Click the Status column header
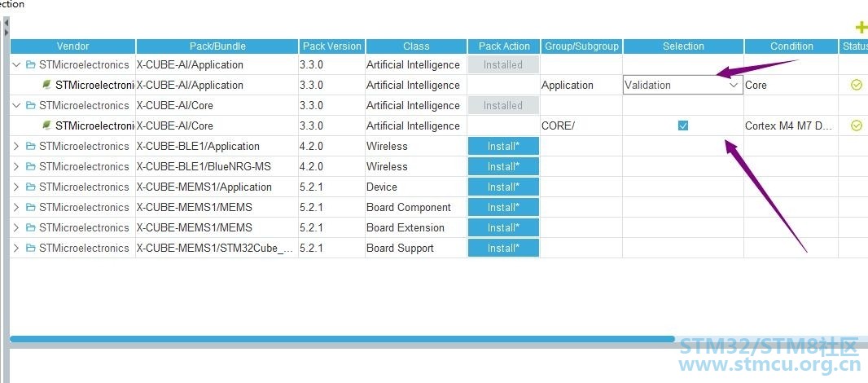This screenshot has height=383, width=868. pyautogui.click(x=853, y=46)
